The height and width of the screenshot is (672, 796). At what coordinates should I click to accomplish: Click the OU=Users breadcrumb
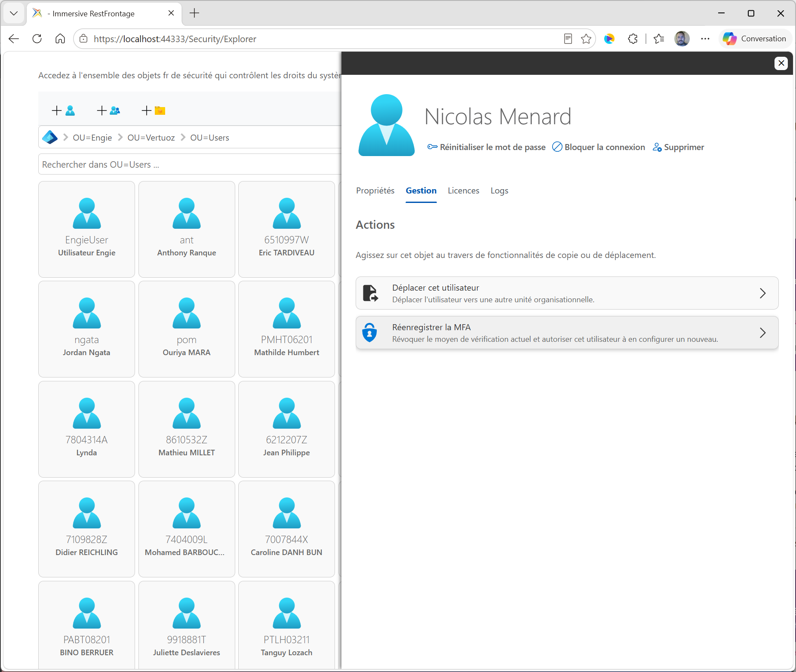[x=209, y=138]
